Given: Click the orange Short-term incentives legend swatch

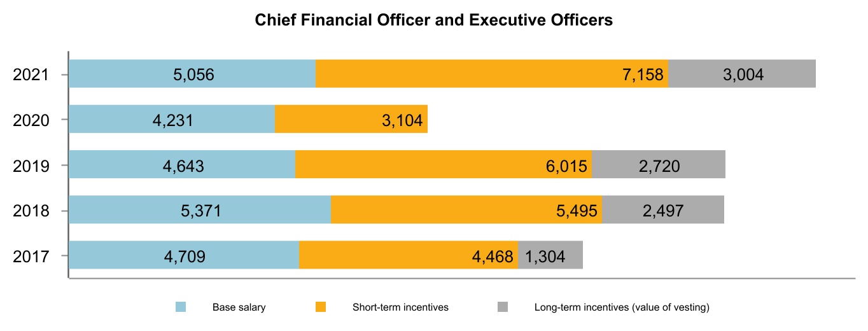Looking at the screenshot, I should coord(321,307).
